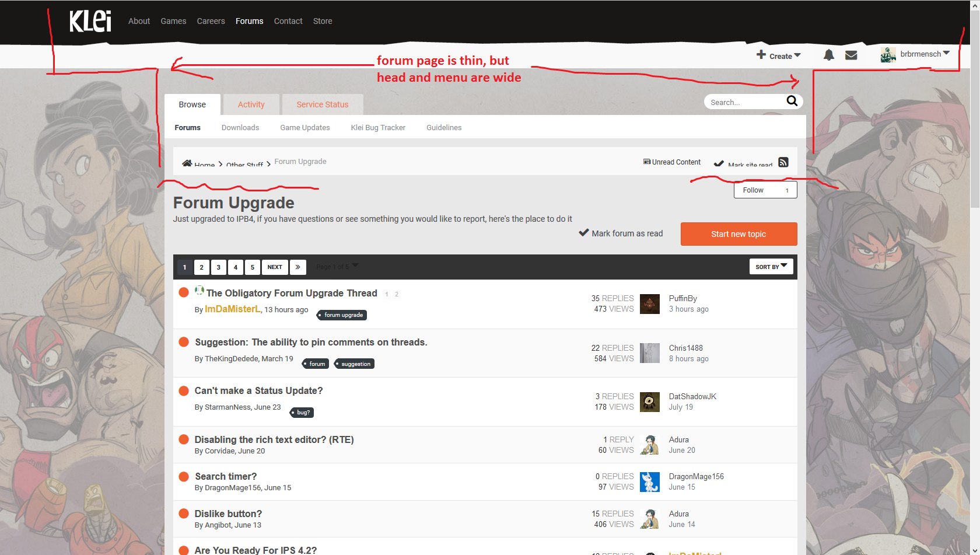The image size is (980, 555).
Task: Open the RSS feed icon
Action: (783, 162)
